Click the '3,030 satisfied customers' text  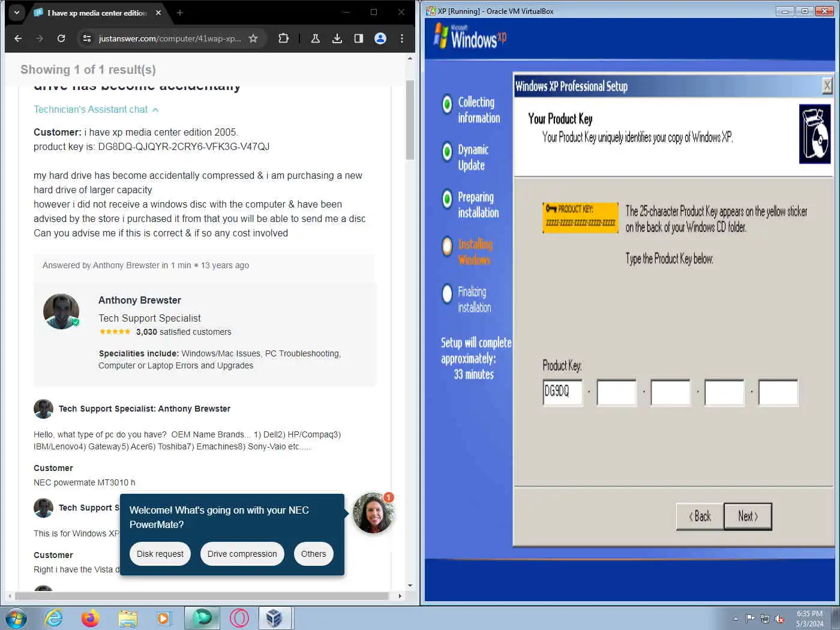(x=184, y=332)
